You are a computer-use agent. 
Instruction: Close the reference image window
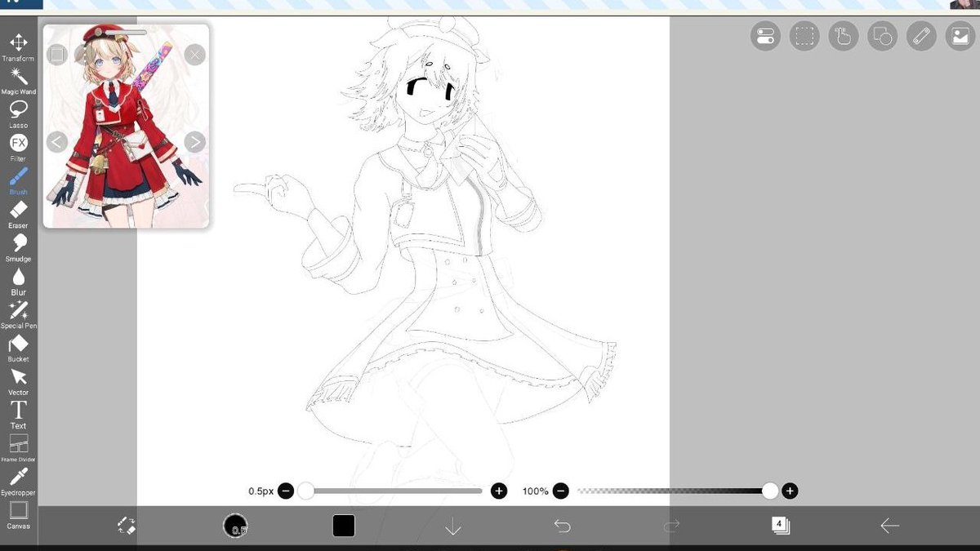click(194, 55)
